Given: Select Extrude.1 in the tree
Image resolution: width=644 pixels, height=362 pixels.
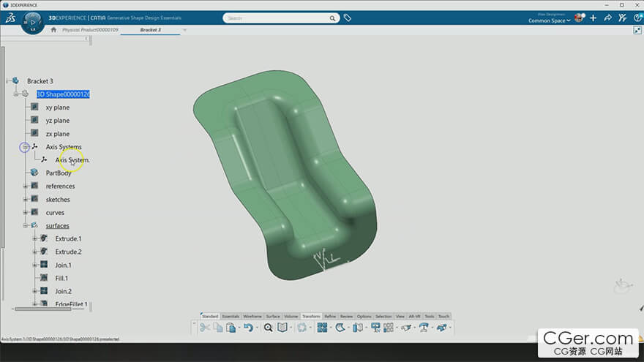Looking at the screenshot, I should [x=68, y=239].
